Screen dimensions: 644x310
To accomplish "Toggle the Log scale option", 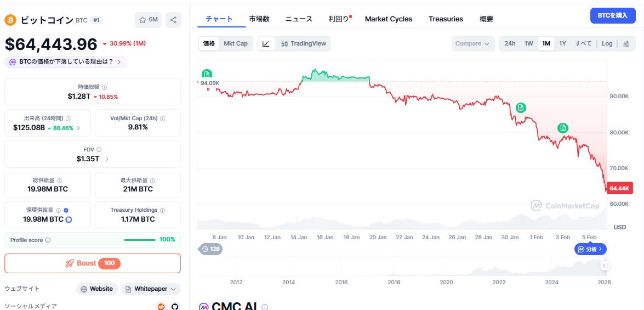I will click(607, 44).
